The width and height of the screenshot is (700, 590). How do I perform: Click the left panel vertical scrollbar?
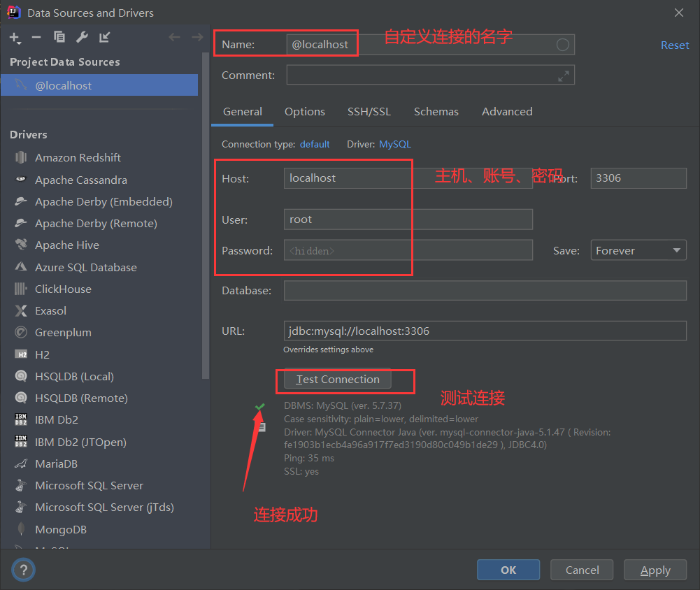click(206, 215)
